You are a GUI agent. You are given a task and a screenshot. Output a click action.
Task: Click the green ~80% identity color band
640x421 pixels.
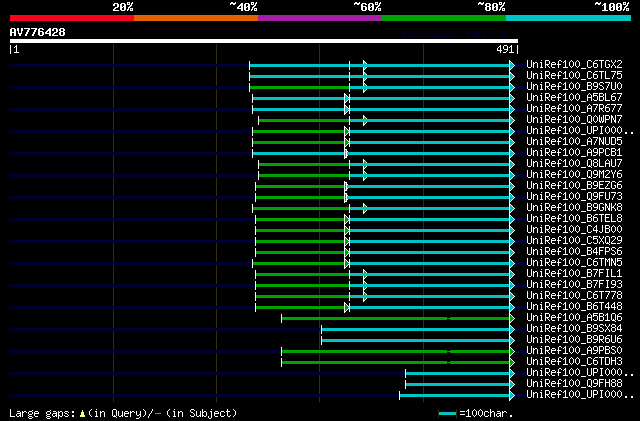point(444,18)
